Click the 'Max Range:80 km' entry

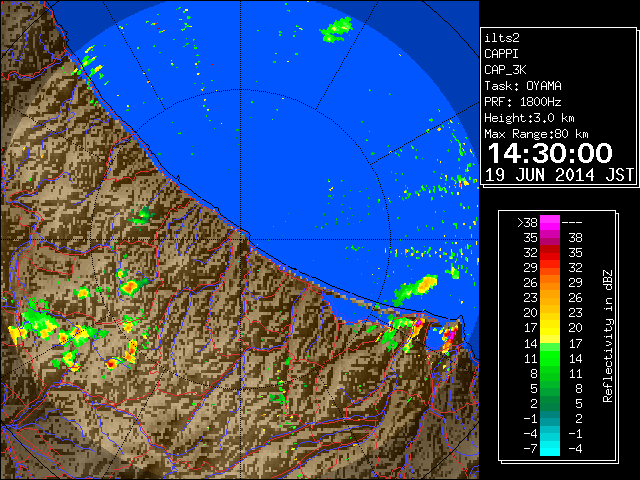coord(536,134)
